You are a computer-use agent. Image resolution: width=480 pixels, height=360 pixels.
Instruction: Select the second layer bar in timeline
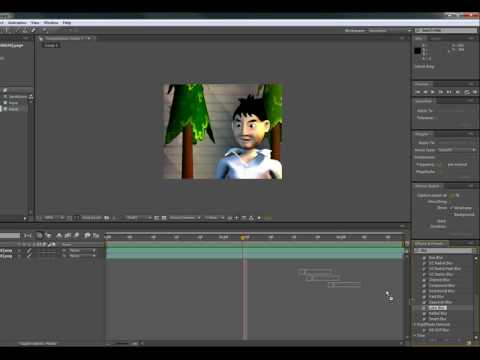point(254,256)
